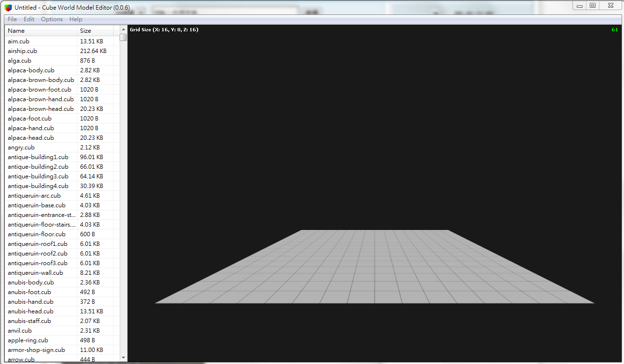Open the Edit menu
The image size is (624, 364).
pos(29,19)
